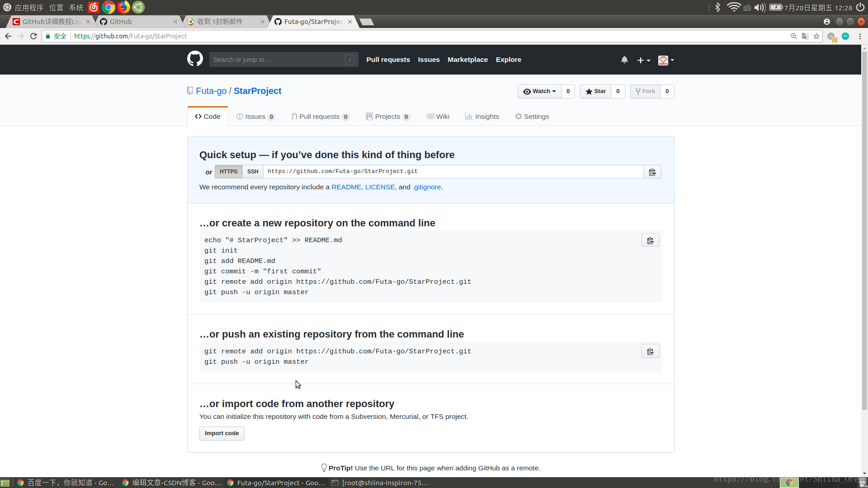Screen dimensions: 868x488
Task: Copy the push existing repository commands
Action: coord(650,352)
